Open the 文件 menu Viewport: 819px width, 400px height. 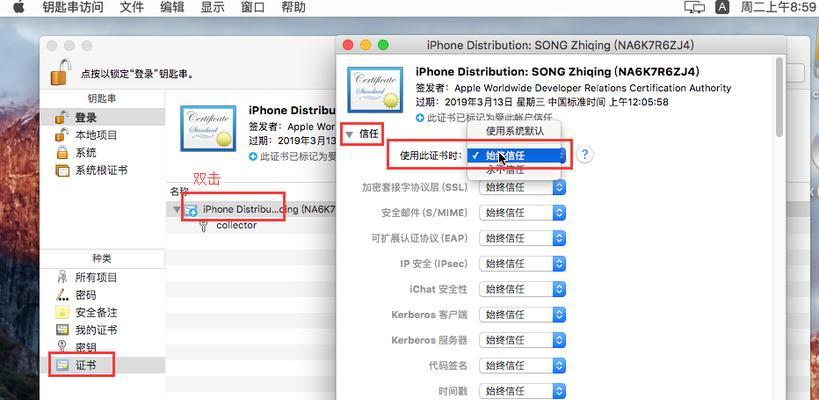point(132,7)
